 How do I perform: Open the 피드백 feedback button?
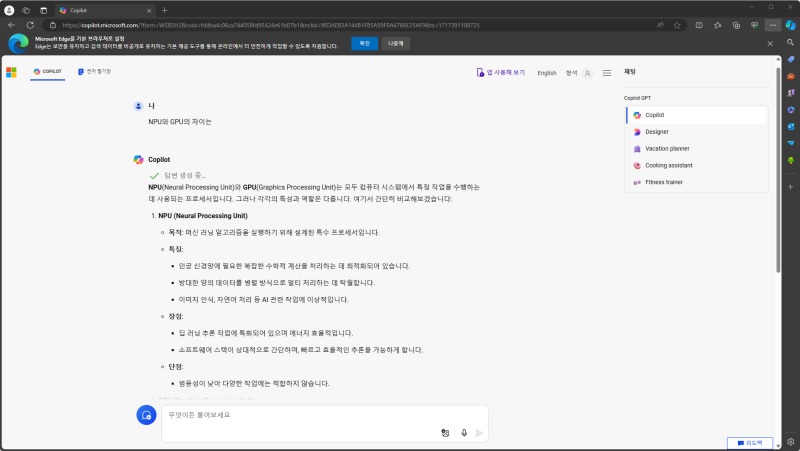750,443
